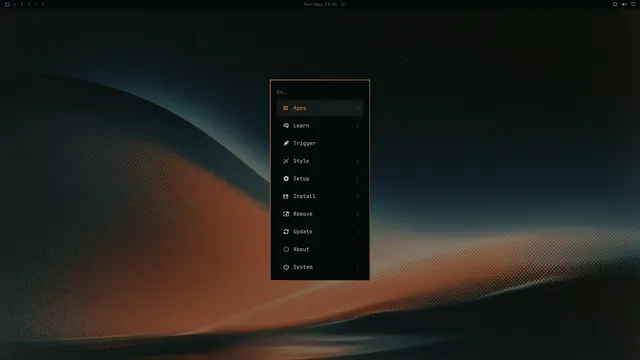Expand the Update submenu chevron
This screenshot has height=360, width=640.
click(358, 231)
